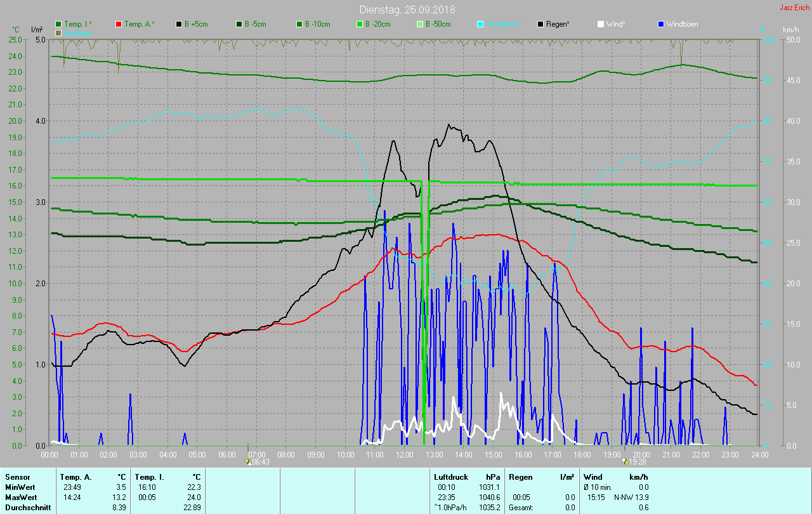Click the 'Sensor' header in the table
Viewport: 812px width, 514px height.
(17, 477)
